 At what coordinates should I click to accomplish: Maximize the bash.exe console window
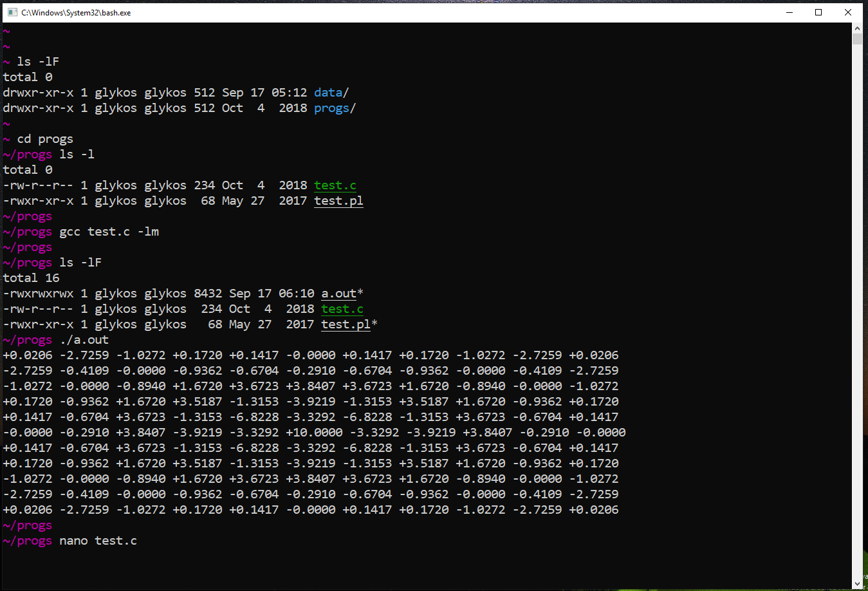click(x=818, y=12)
